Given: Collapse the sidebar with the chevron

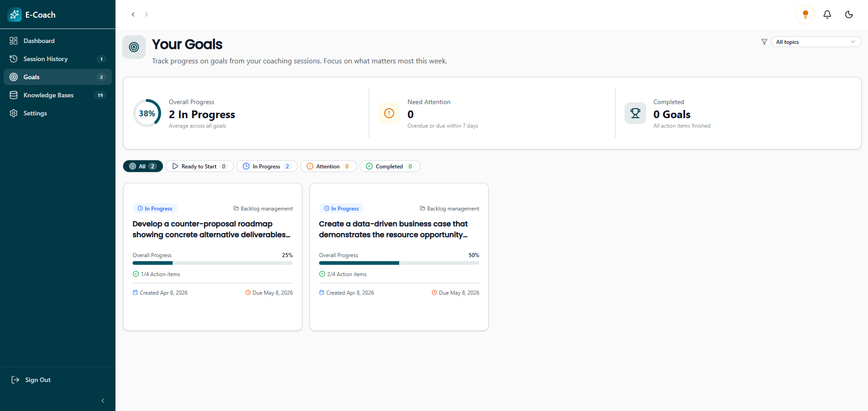Looking at the screenshot, I should tap(103, 401).
